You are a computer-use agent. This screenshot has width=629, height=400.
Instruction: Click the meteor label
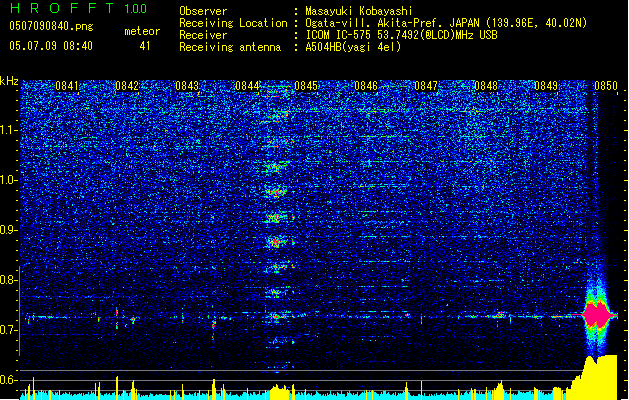pyautogui.click(x=142, y=31)
